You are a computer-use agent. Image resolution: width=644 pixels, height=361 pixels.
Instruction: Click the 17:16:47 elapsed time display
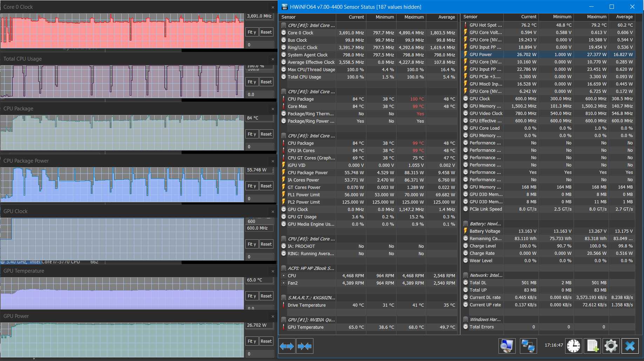point(554,345)
